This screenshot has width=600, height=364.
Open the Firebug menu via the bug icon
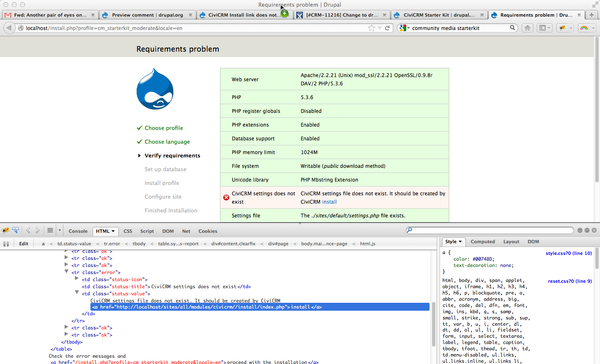tap(6, 230)
